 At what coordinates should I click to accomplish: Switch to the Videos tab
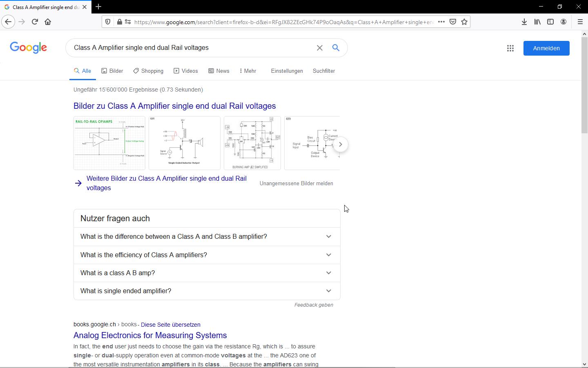click(186, 71)
